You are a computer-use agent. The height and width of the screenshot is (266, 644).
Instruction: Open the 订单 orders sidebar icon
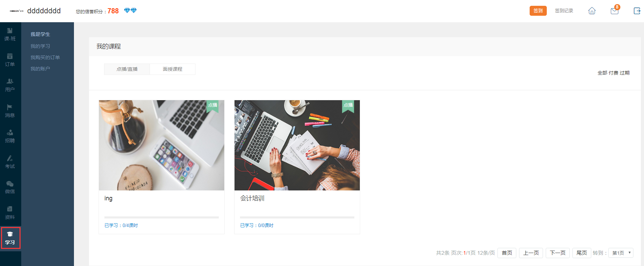10,60
